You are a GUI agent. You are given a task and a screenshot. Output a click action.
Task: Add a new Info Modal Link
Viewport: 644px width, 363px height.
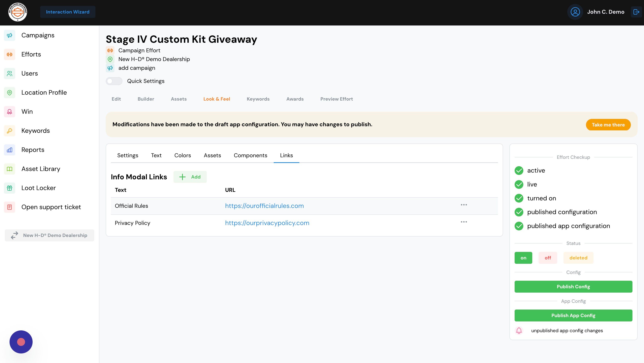190,177
